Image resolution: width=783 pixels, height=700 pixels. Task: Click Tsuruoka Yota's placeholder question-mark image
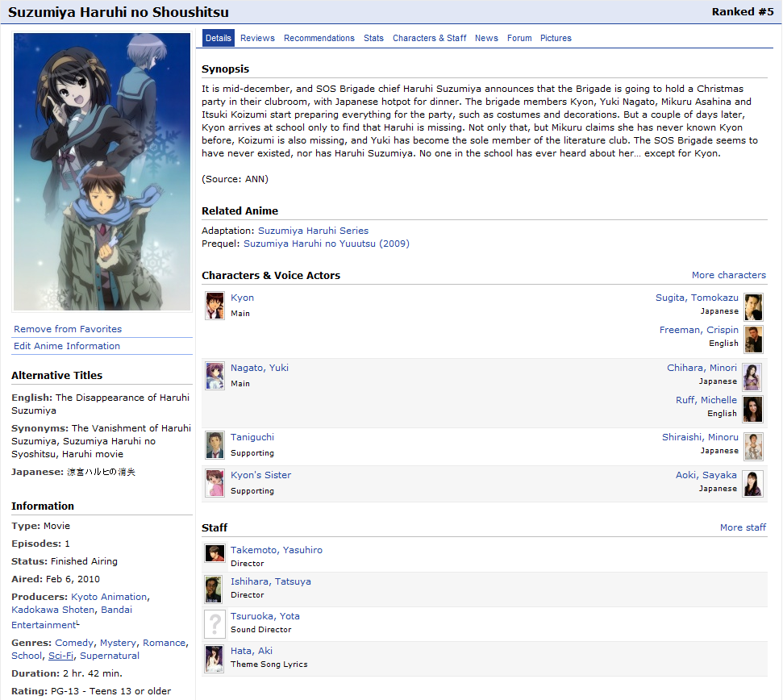click(214, 624)
